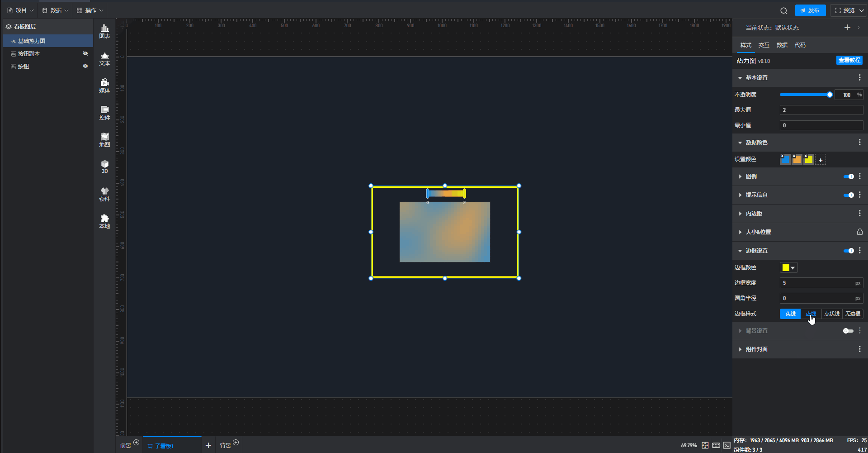Viewport: 868px width, 453px height.
Task: Open the 文本 text components panel
Action: (104, 59)
